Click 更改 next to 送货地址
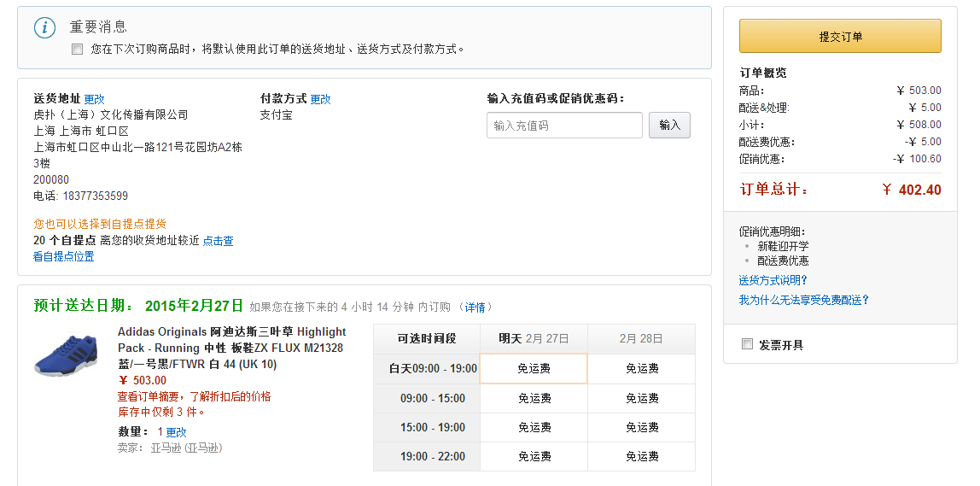Viewport: 980px width, 486px height. tap(95, 99)
